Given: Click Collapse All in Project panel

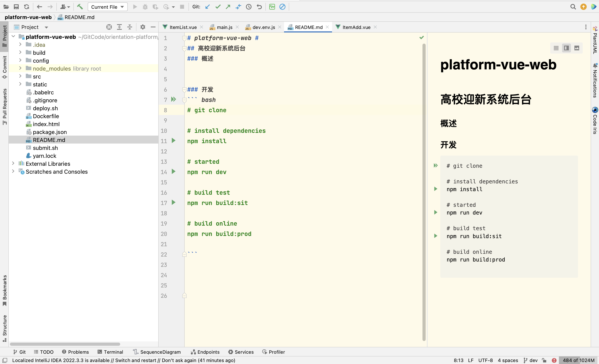Looking at the screenshot, I should (130, 27).
